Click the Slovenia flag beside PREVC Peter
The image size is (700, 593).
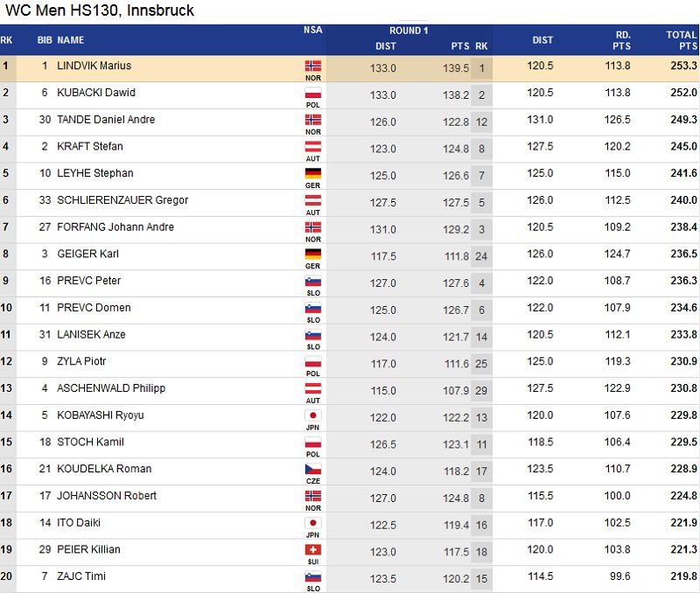click(312, 281)
